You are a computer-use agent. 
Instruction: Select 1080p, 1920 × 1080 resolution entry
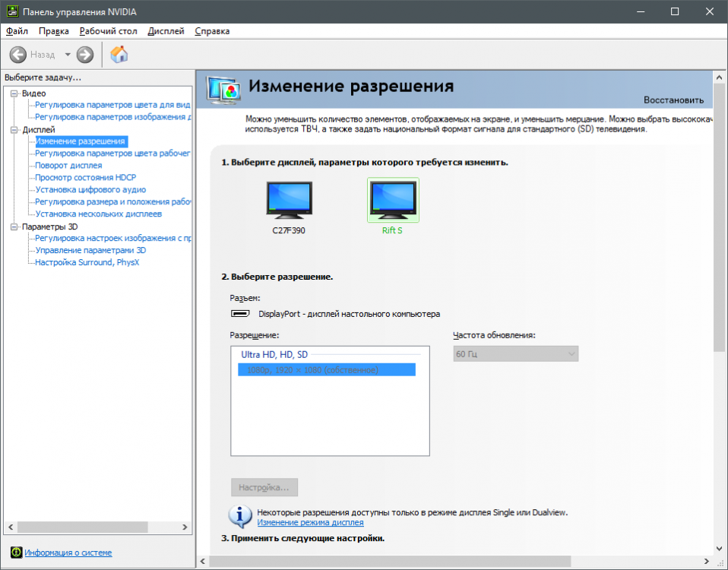[327, 370]
